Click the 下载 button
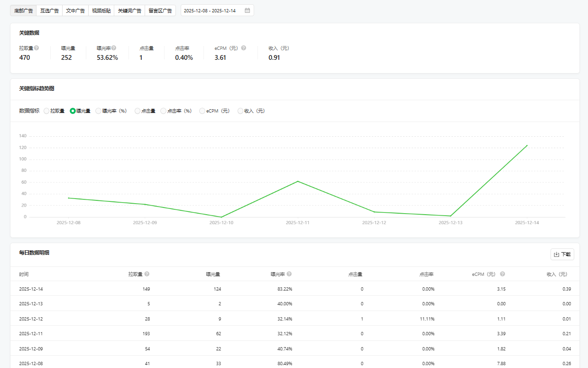This screenshot has width=588, height=368. 562,255
